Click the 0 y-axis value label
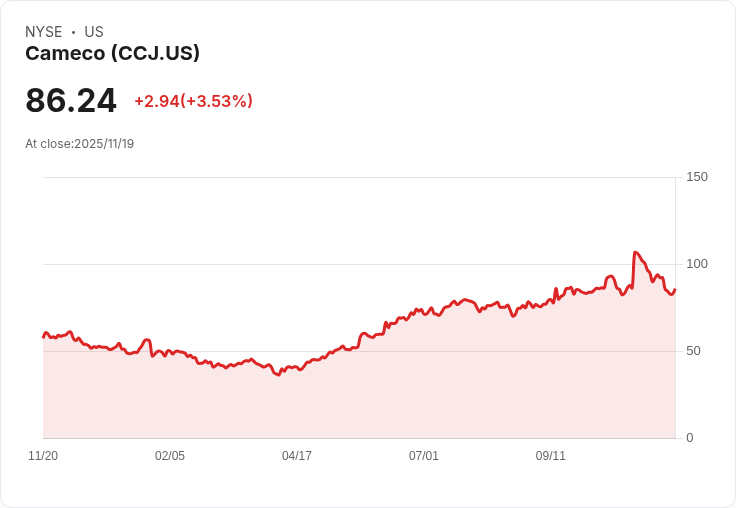 tap(690, 438)
